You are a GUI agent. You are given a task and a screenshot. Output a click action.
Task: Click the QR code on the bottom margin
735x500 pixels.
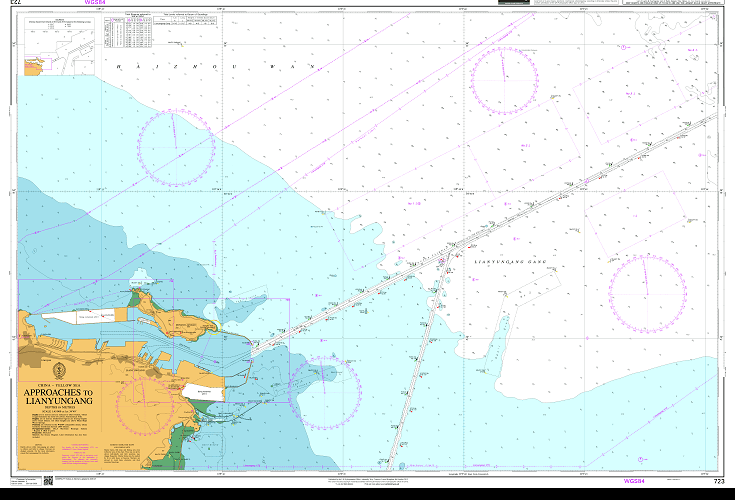50,482
